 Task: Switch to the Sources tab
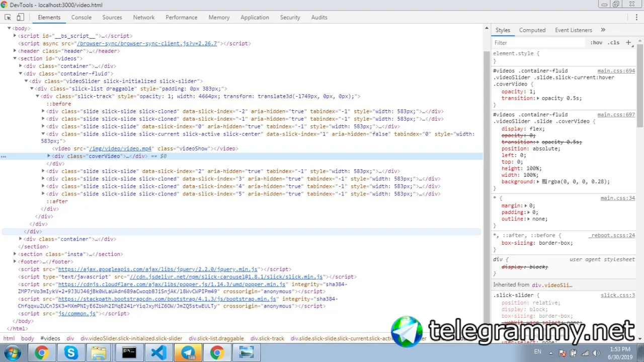pos(112,17)
